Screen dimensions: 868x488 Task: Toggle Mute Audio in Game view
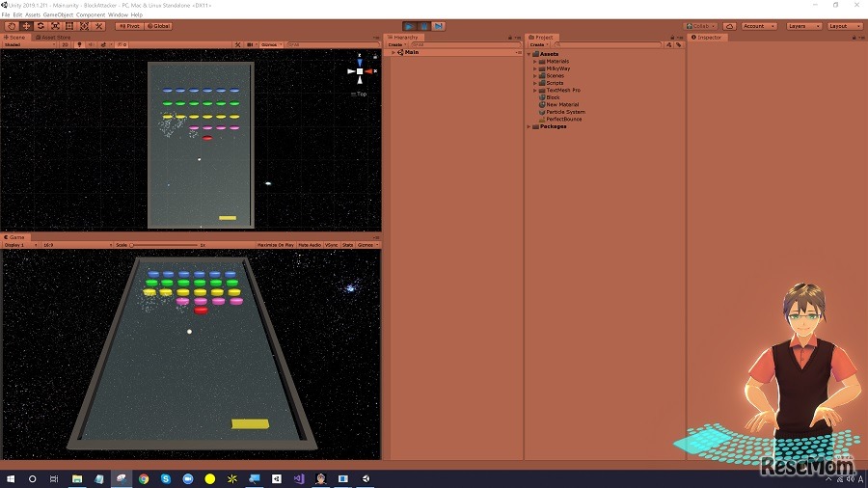(x=310, y=245)
